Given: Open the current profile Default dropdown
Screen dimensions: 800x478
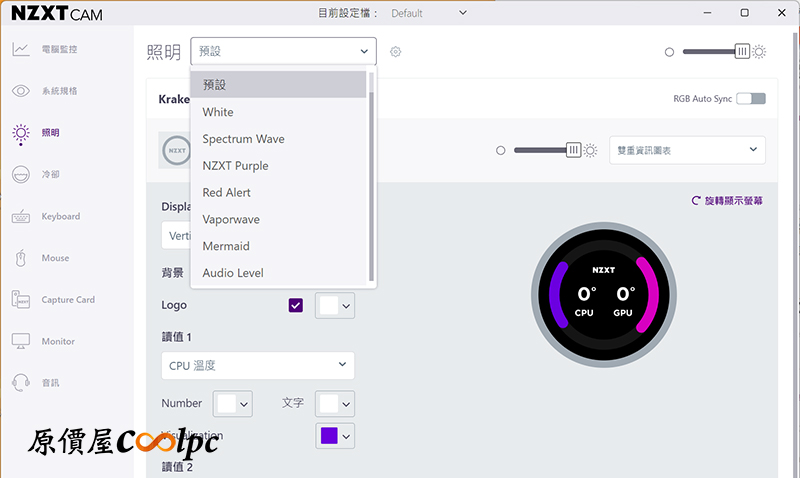Looking at the screenshot, I should (429, 13).
